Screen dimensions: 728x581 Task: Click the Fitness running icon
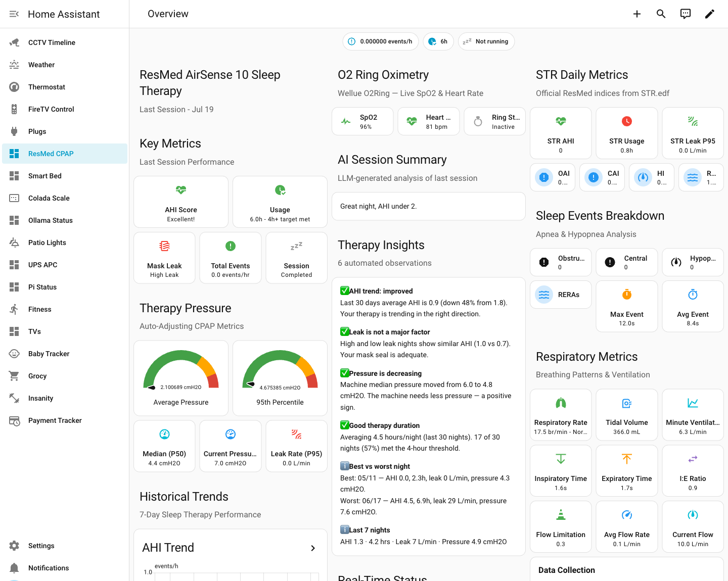14,309
